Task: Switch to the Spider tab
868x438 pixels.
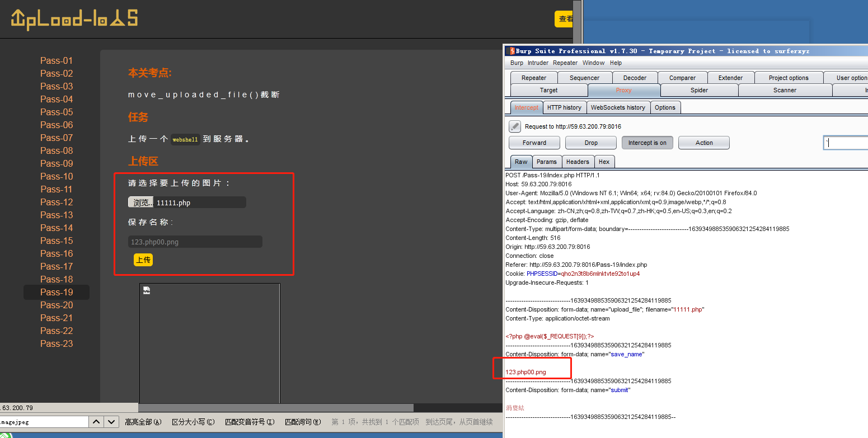Action: 700,90
